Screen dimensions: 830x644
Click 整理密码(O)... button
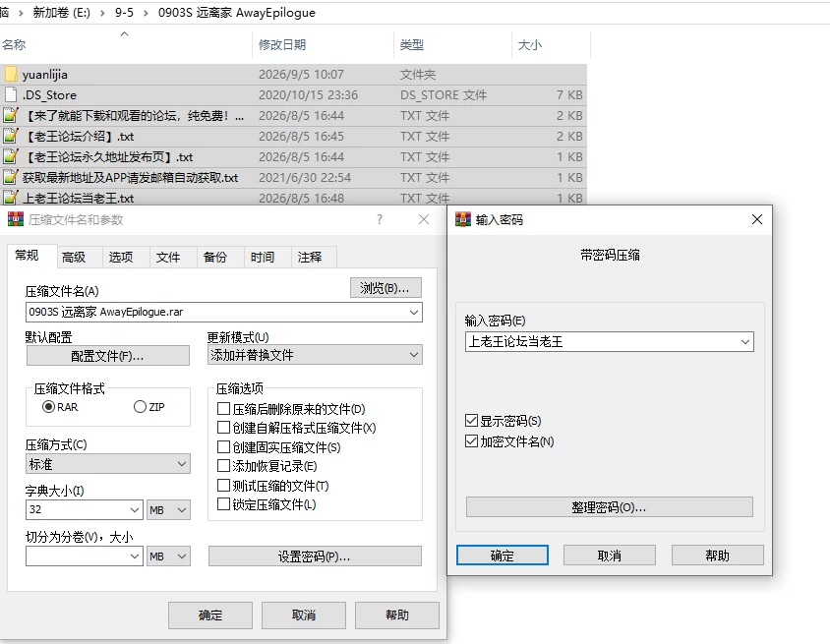pyautogui.click(x=610, y=507)
